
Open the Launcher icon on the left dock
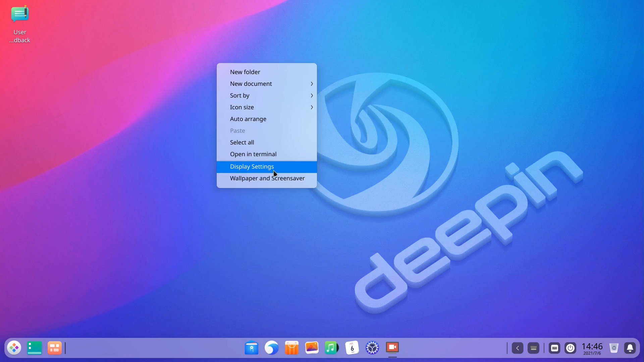pos(14,348)
